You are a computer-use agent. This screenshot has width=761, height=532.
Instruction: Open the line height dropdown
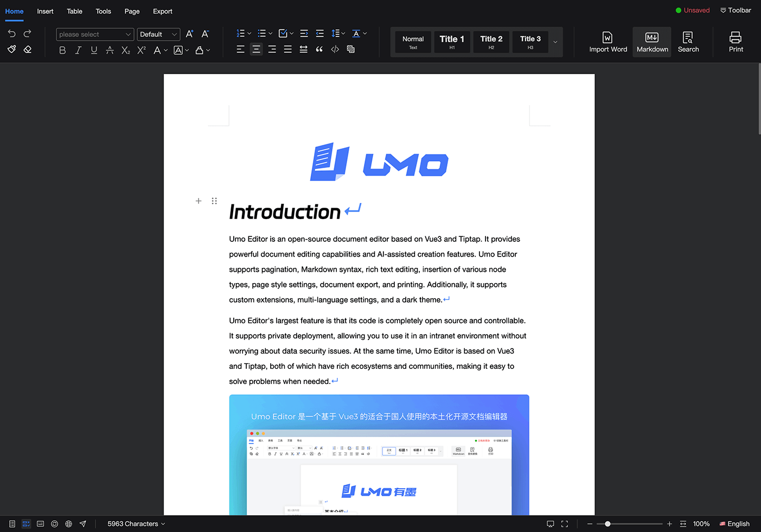point(338,33)
